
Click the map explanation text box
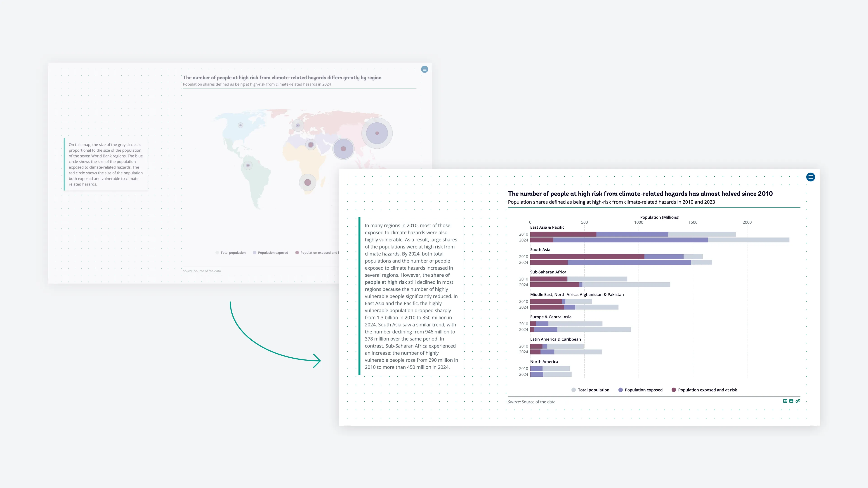point(106,164)
